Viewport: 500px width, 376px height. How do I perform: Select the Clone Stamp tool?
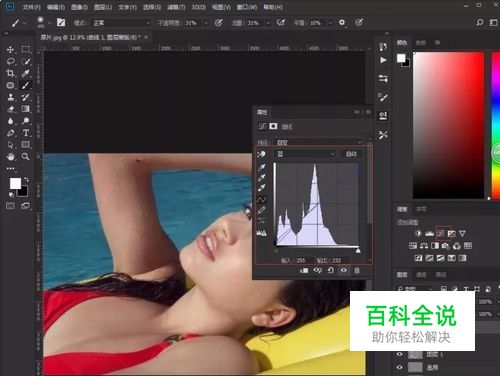point(10,97)
